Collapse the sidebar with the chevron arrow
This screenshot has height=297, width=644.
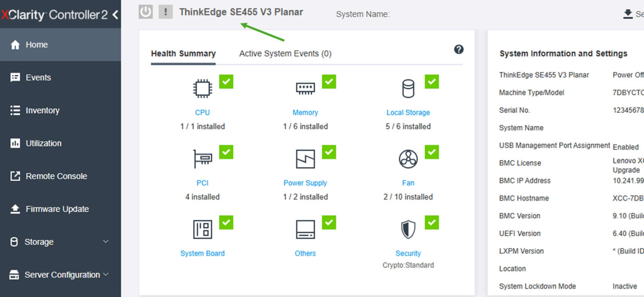(x=116, y=15)
